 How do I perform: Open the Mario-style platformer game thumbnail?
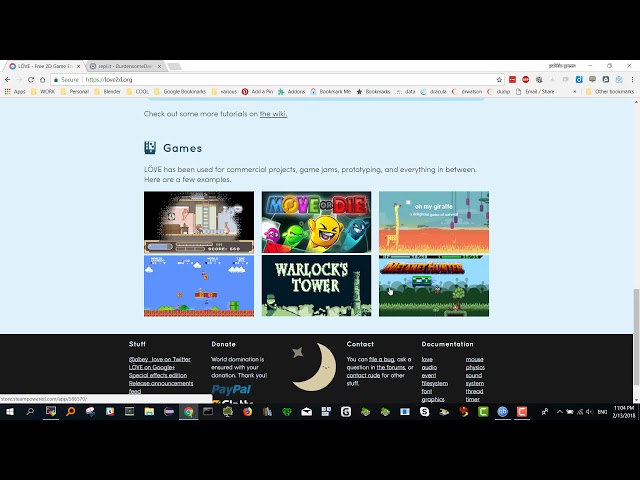pyautogui.click(x=199, y=286)
